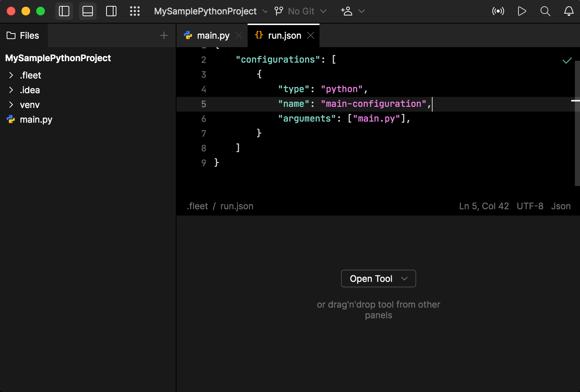Click the green checkmark inspection icon
This screenshot has height=392, width=580.
[x=567, y=60]
